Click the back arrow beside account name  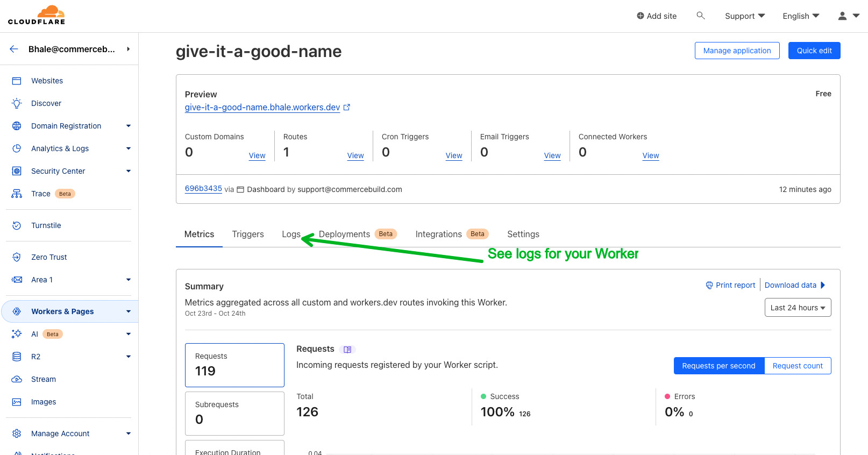tap(14, 49)
